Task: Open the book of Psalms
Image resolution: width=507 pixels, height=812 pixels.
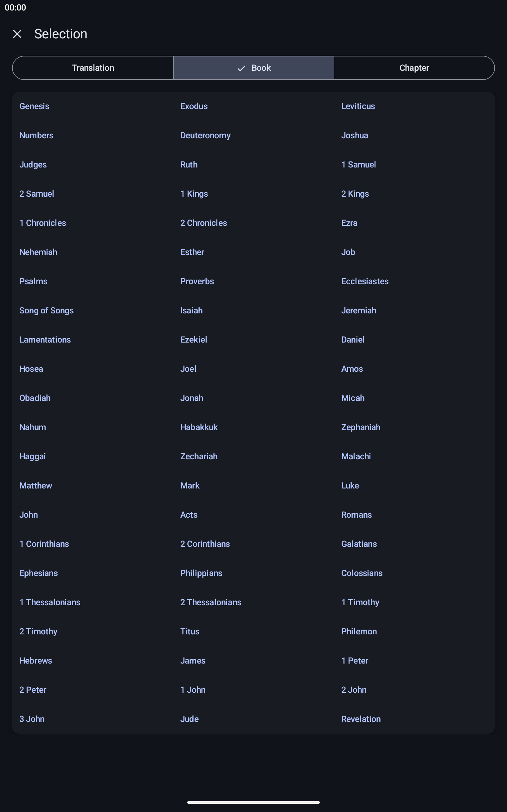Action: (33, 281)
